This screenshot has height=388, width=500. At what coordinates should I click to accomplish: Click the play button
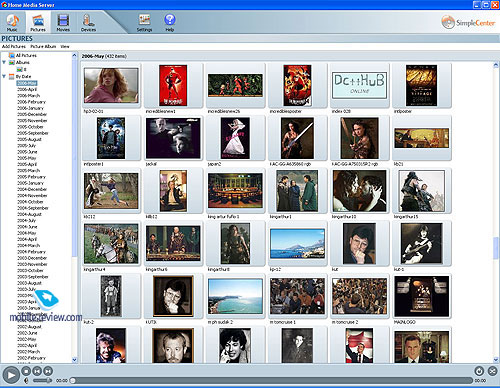(x=10, y=375)
